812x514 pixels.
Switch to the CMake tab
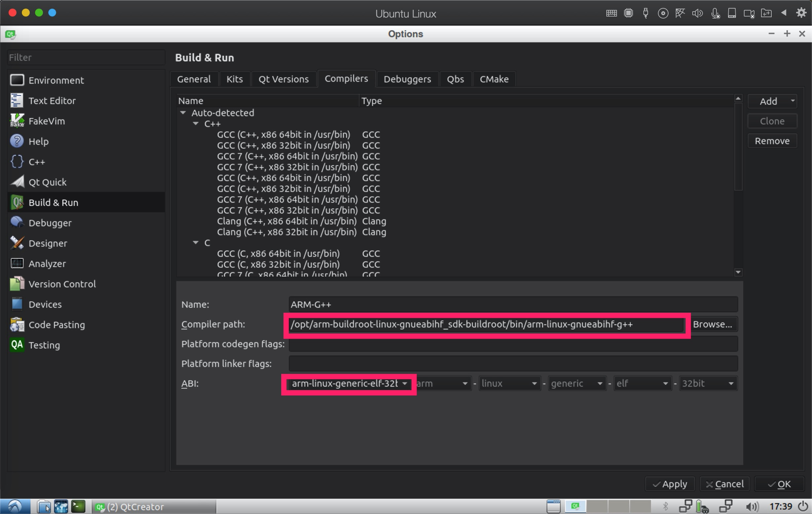click(494, 79)
